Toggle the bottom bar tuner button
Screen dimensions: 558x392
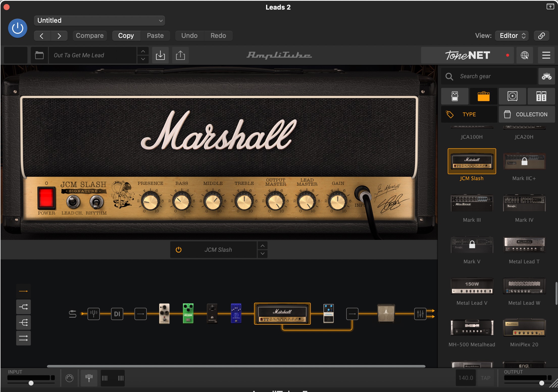89,378
